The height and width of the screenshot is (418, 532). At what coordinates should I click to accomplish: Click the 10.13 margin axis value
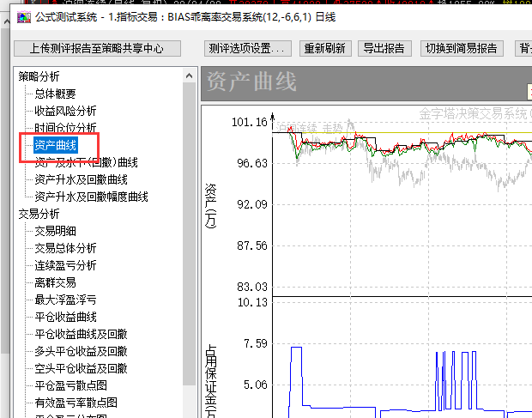[x=252, y=302]
